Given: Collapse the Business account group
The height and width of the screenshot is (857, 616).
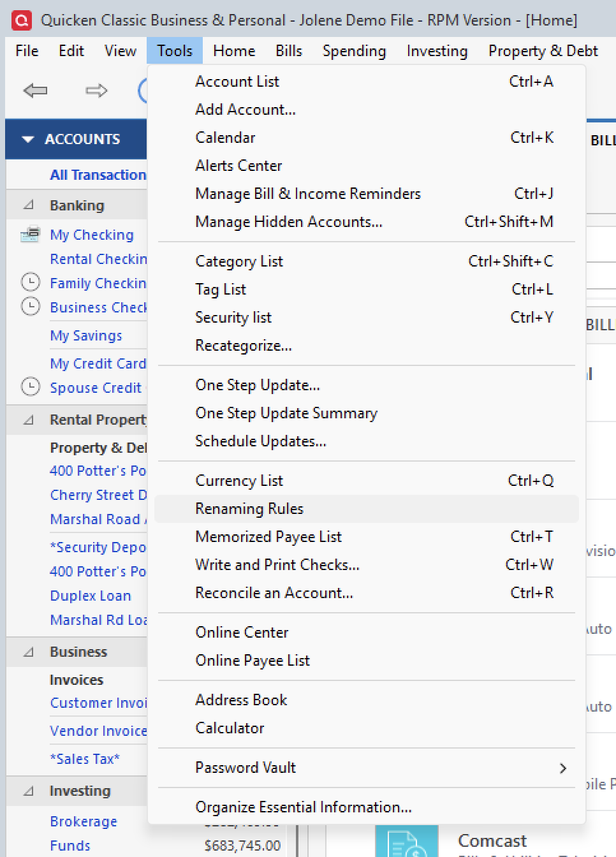Looking at the screenshot, I should [x=29, y=652].
